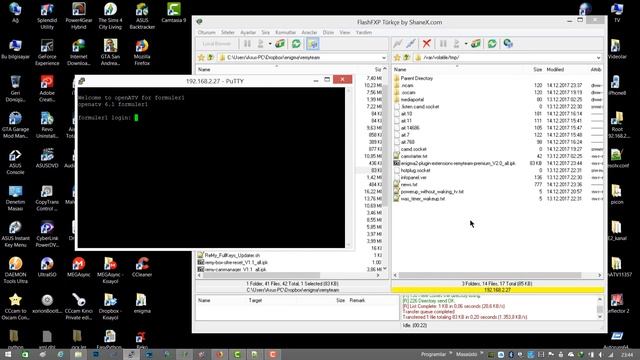The width and height of the screenshot is (640, 360).
Task: Refresh the local pane file listing
Action: (x=296, y=43)
